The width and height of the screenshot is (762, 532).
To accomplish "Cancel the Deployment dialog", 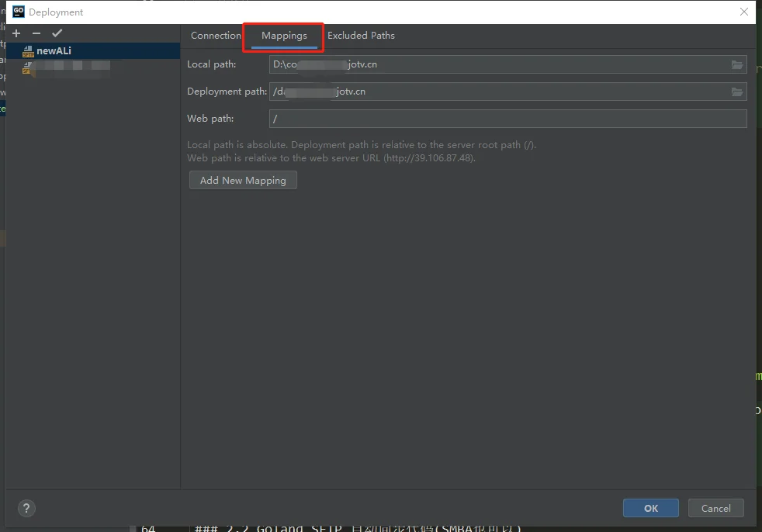I will click(x=715, y=508).
